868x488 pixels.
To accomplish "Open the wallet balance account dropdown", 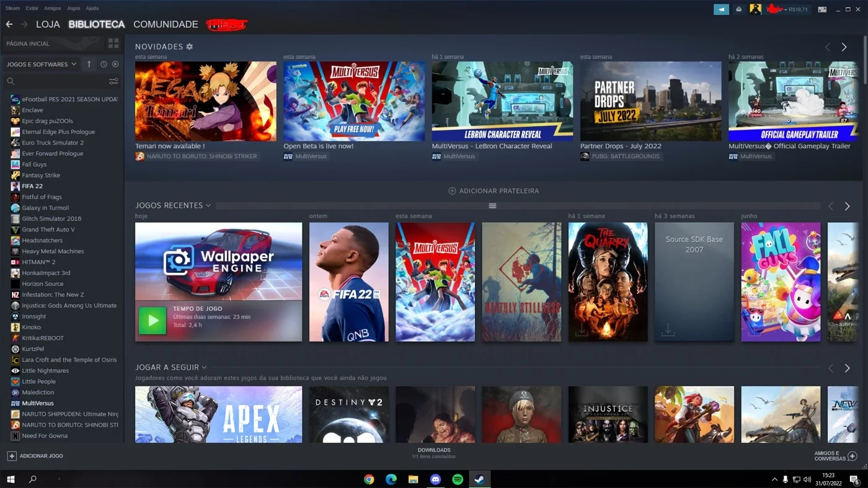I will point(787,9).
